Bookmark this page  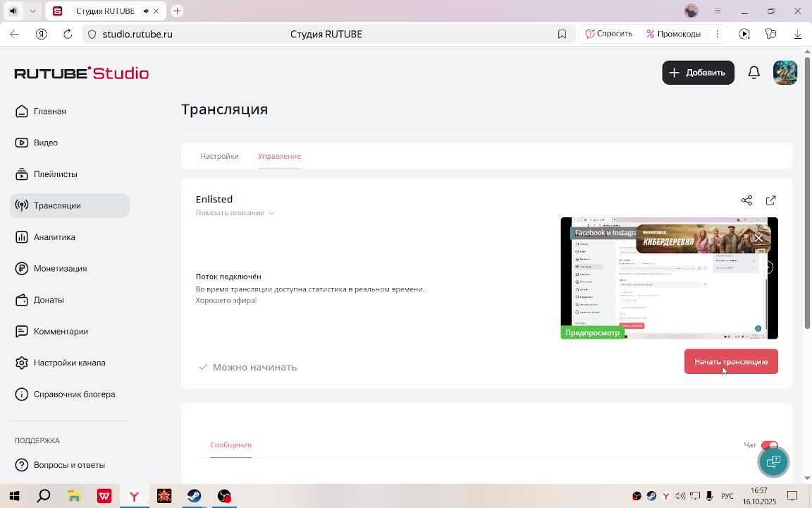(562, 34)
